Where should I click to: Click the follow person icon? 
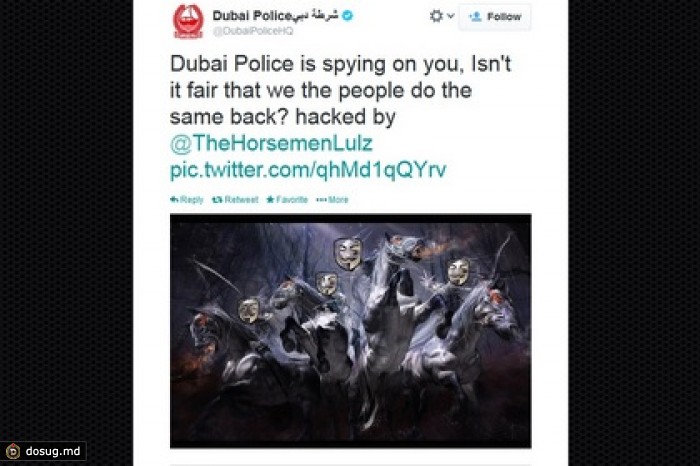pos(475,17)
